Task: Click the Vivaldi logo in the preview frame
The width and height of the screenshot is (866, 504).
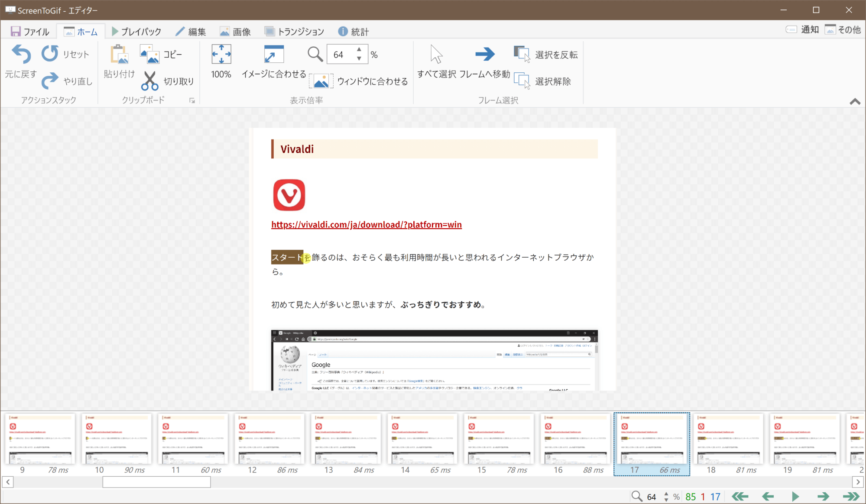Action: pyautogui.click(x=289, y=195)
